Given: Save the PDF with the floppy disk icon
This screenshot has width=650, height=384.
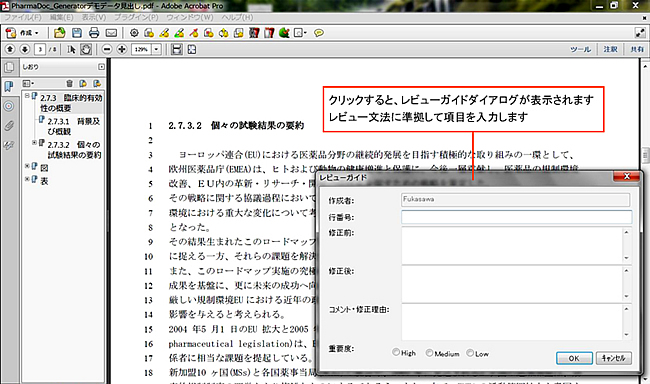Looking at the screenshot, I should (x=77, y=33).
